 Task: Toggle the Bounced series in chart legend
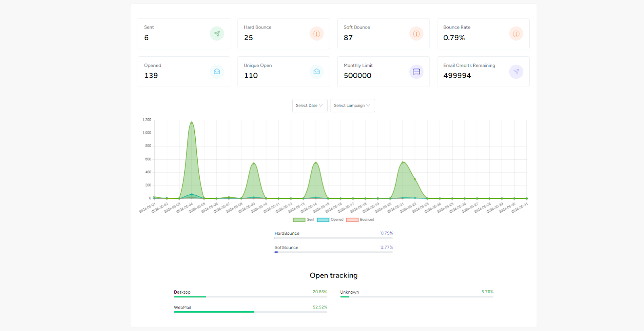(x=360, y=220)
